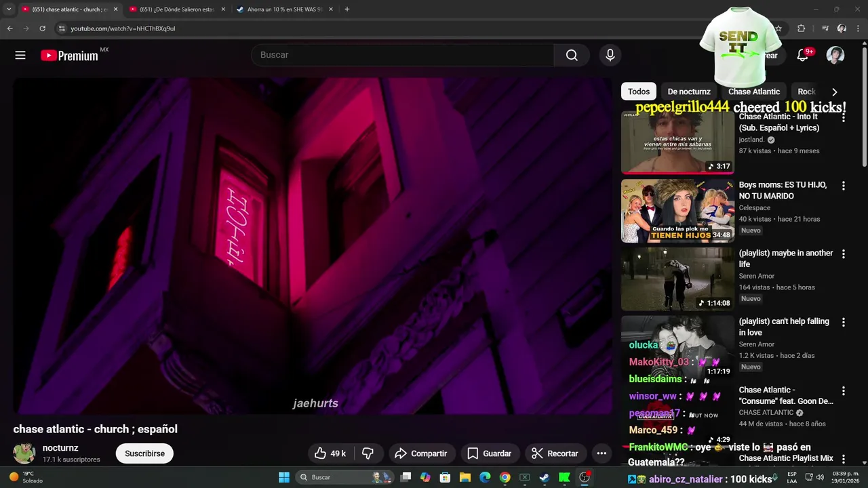The height and width of the screenshot is (488, 868).
Task: Open Steam from taskbar
Action: [544, 477]
